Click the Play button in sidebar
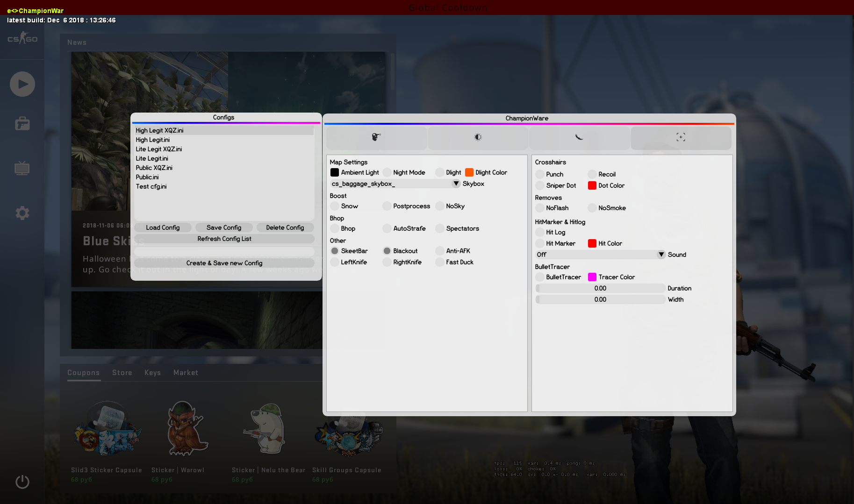Image resolution: width=854 pixels, height=504 pixels. (x=22, y=84)
